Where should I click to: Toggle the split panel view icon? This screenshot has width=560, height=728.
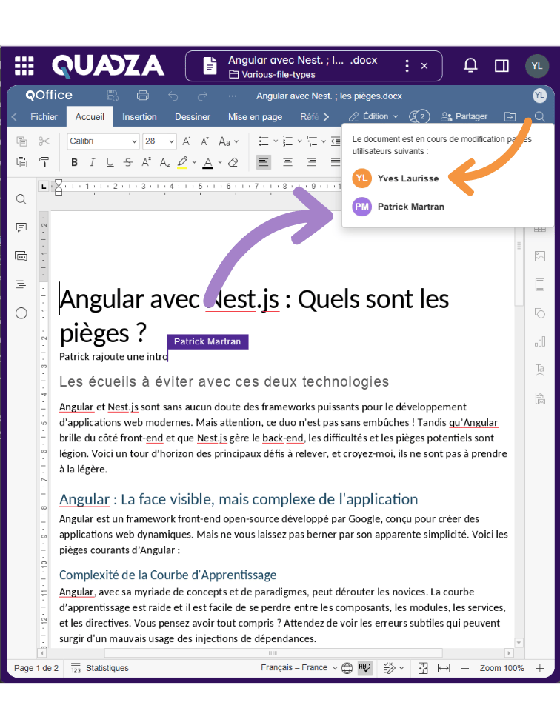coord(501,65)
